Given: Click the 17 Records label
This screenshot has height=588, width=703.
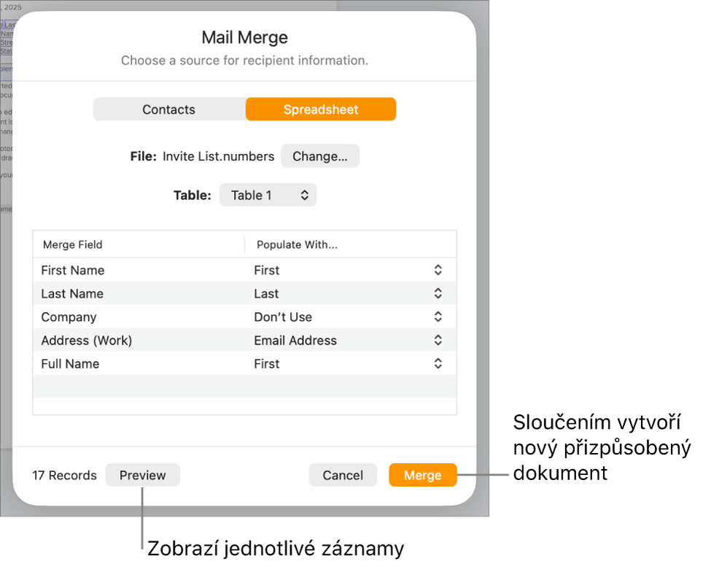Looking at the screenshot, I should point(64,475).
